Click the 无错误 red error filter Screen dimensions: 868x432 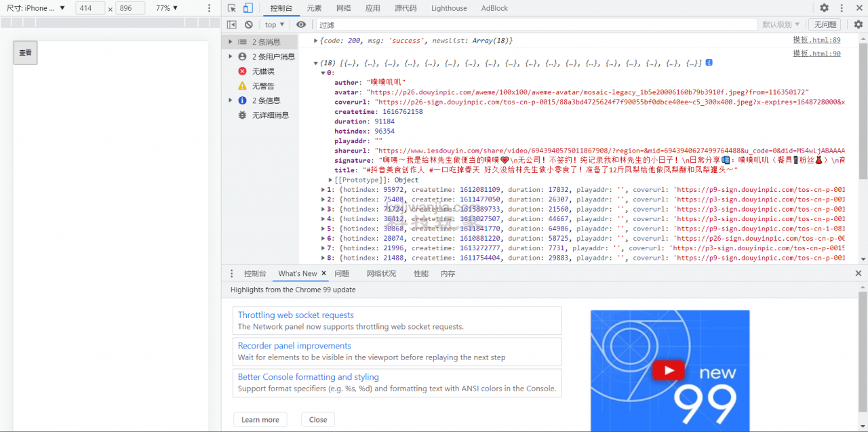pos(263,71)
